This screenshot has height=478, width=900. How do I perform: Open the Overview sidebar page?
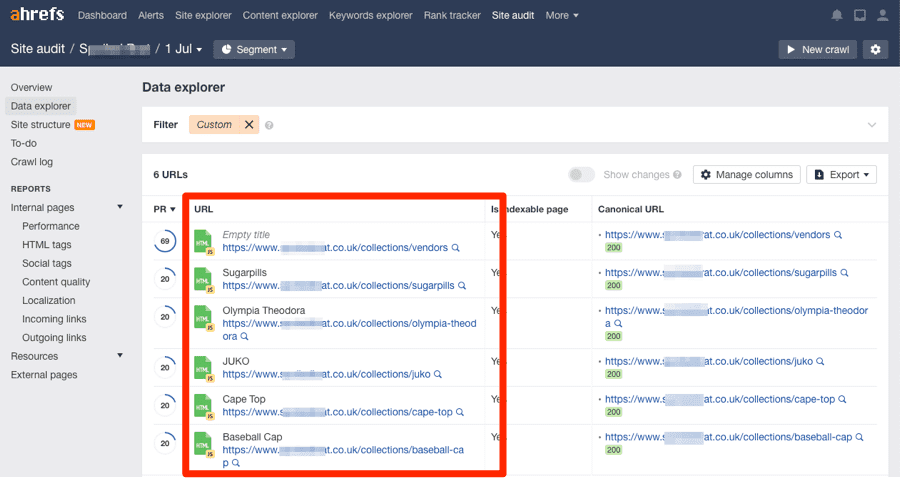32,87
